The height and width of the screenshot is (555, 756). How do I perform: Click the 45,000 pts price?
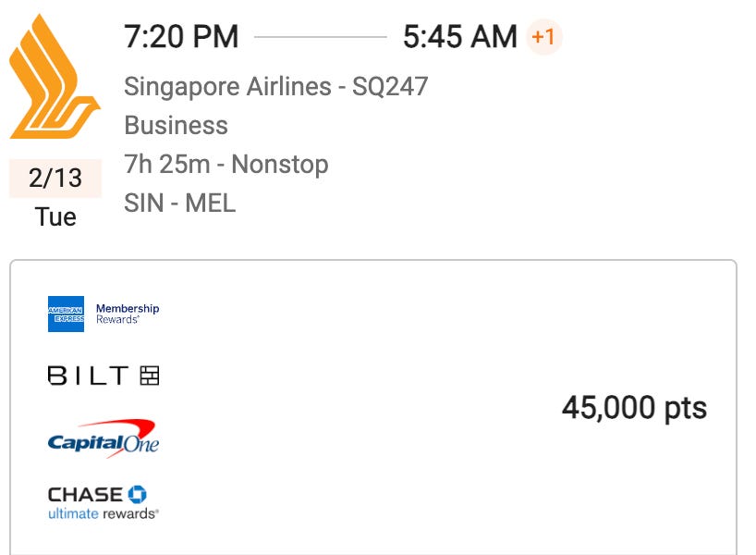635,407
